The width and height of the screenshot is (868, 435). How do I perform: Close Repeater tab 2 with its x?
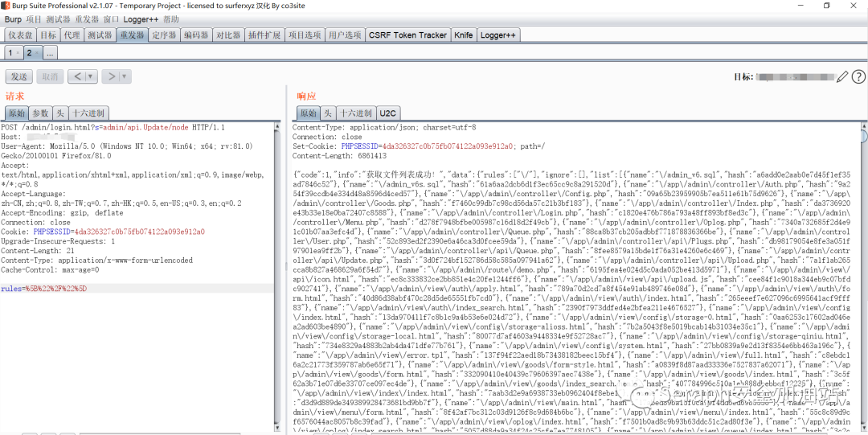point(37,53)
